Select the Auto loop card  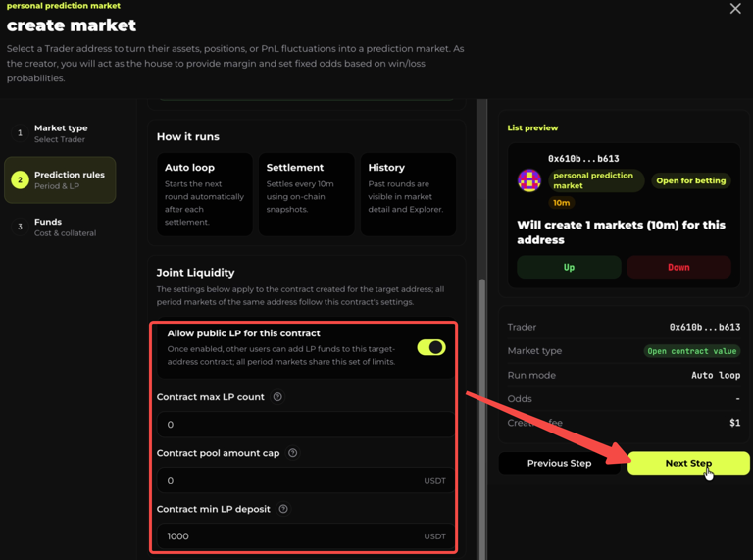pos(205,194)
